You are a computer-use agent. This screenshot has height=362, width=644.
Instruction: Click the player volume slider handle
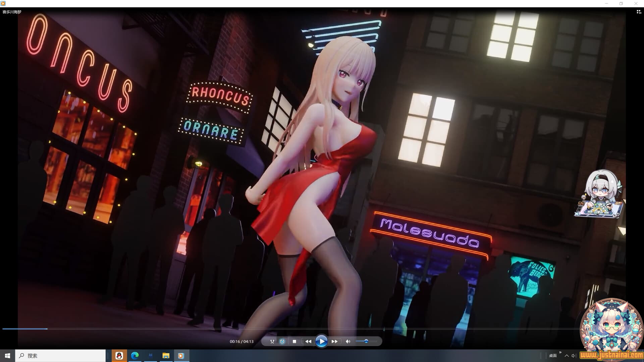[x=366, y=341]
